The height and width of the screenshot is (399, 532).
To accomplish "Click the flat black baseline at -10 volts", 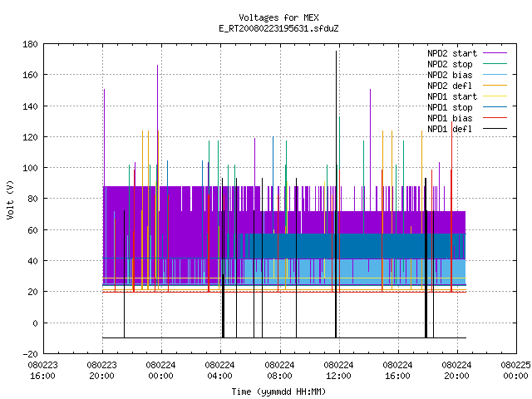I will point(284,338).
